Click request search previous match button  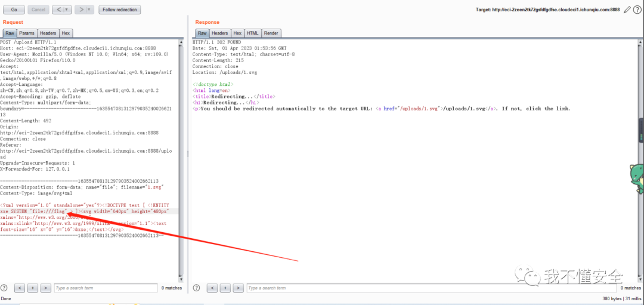[x=20, y=288]
